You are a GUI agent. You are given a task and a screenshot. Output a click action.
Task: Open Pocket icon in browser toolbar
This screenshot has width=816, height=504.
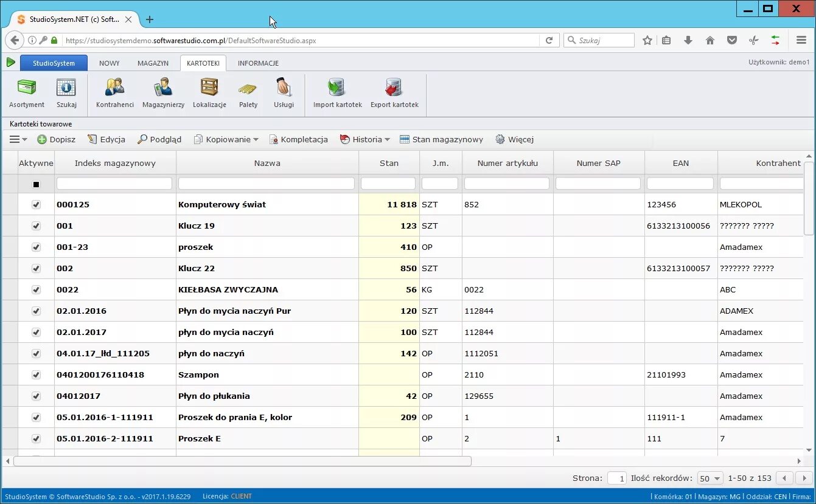click(x=732, y=40)
